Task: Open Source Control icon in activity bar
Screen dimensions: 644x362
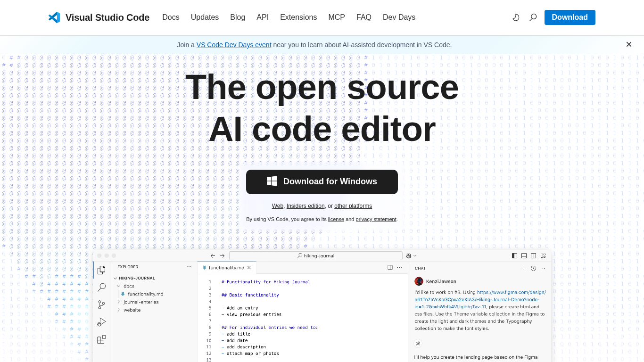Action: coord(101,305)
